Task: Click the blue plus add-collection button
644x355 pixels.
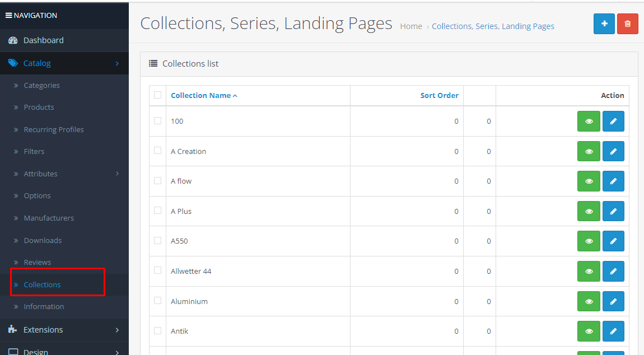Action: (604, 24)
